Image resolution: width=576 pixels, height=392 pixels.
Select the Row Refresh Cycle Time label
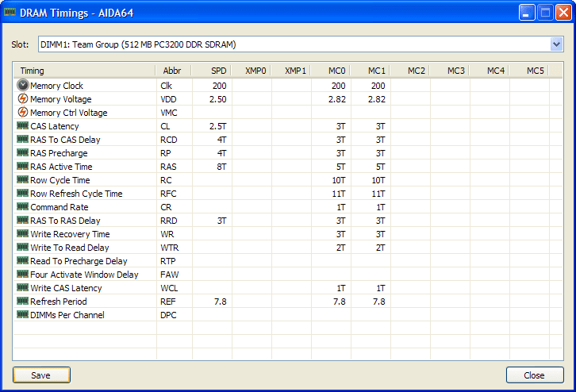(x=76, y=194)
